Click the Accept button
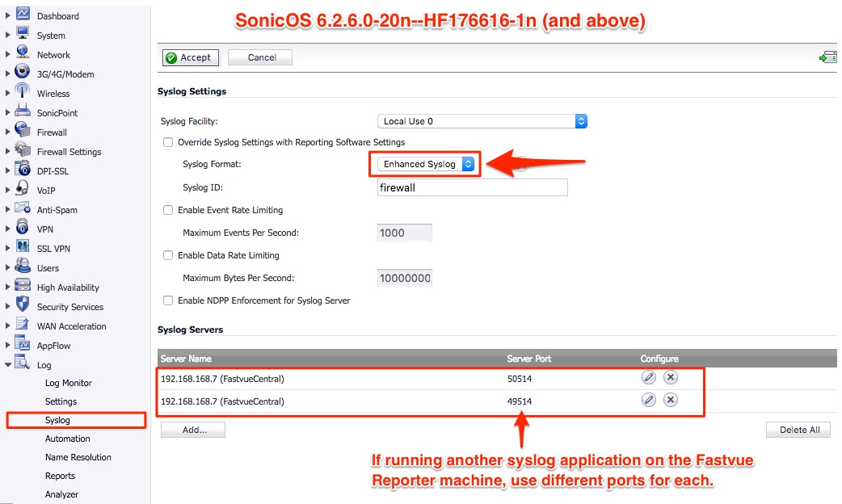Viewport: 842px width, 504px height. coord(191,57)
